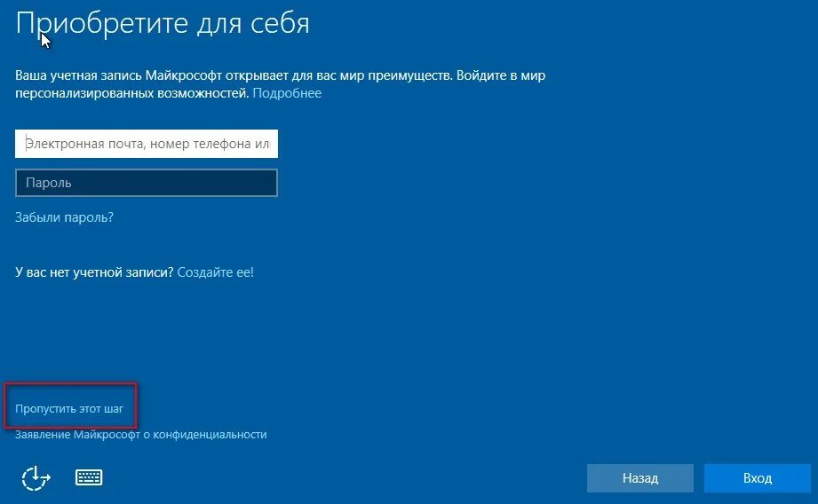This screenshot has width=818, height=504.
Task: Click the email or phone number field
Action: (146, 144)
